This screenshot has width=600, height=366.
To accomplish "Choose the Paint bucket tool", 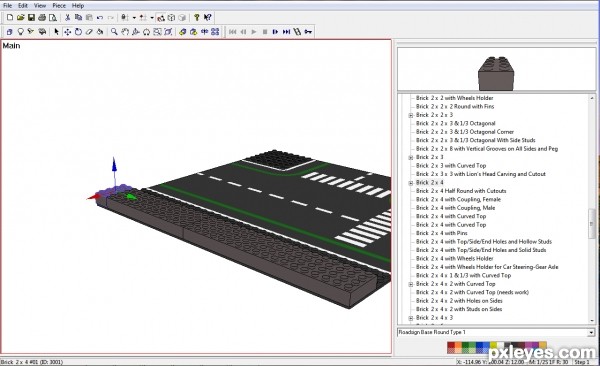I will 100,32.
